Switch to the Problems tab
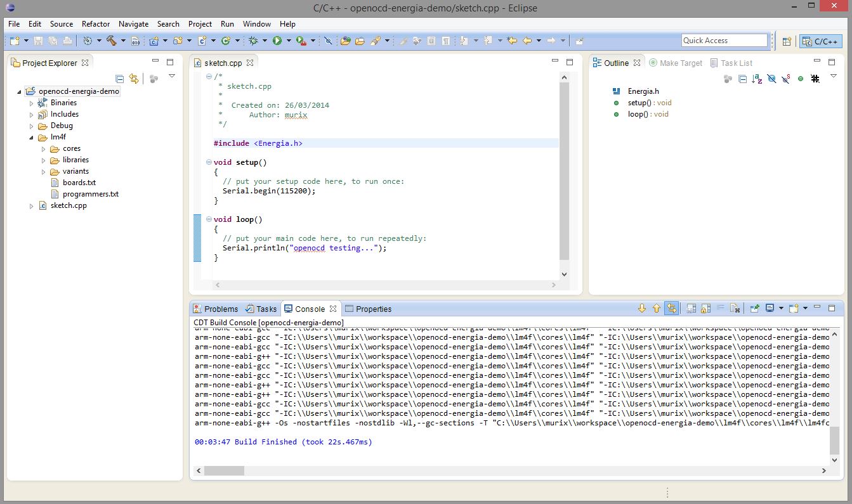This screenshot has width=852, height=504. pyautogui.click(x=216, y=309)
